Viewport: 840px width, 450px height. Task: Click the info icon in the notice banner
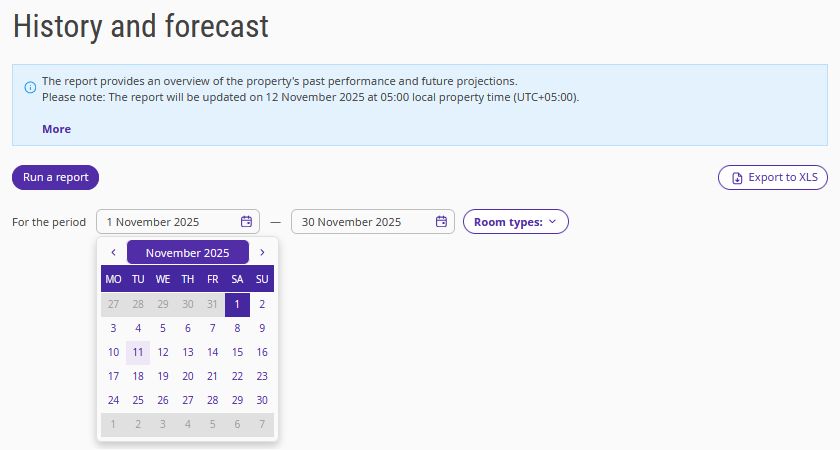coord(31,87)
